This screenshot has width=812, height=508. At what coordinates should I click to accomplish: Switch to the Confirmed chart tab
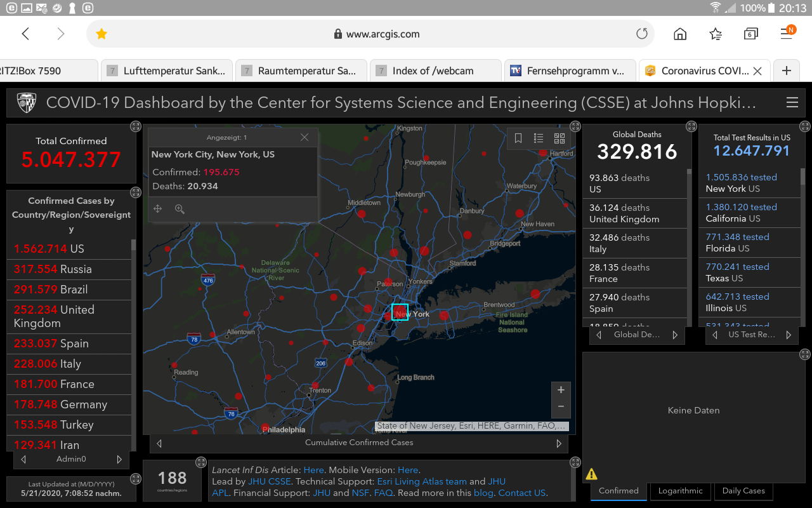619,491
